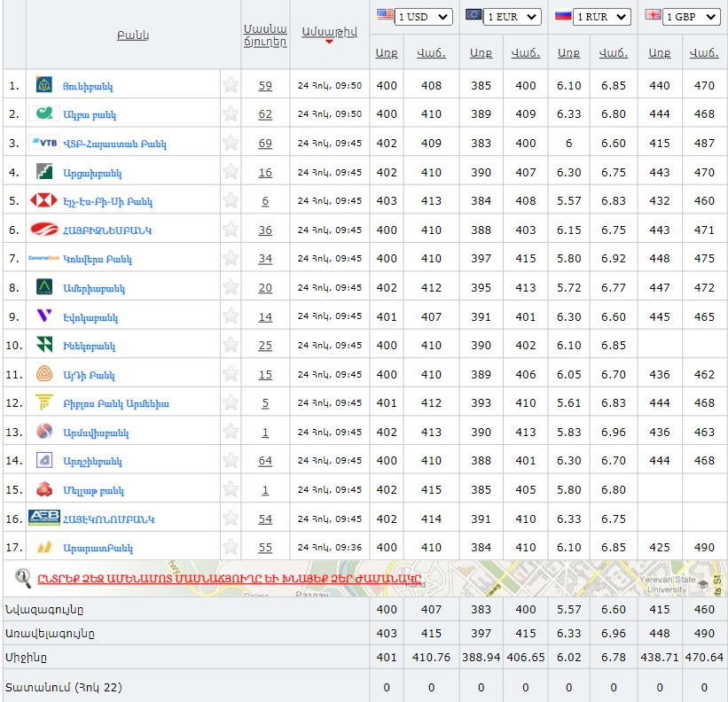Click the Araratbank logo in row 17
This screenshot has height=702, width=728.
[44, 548]
